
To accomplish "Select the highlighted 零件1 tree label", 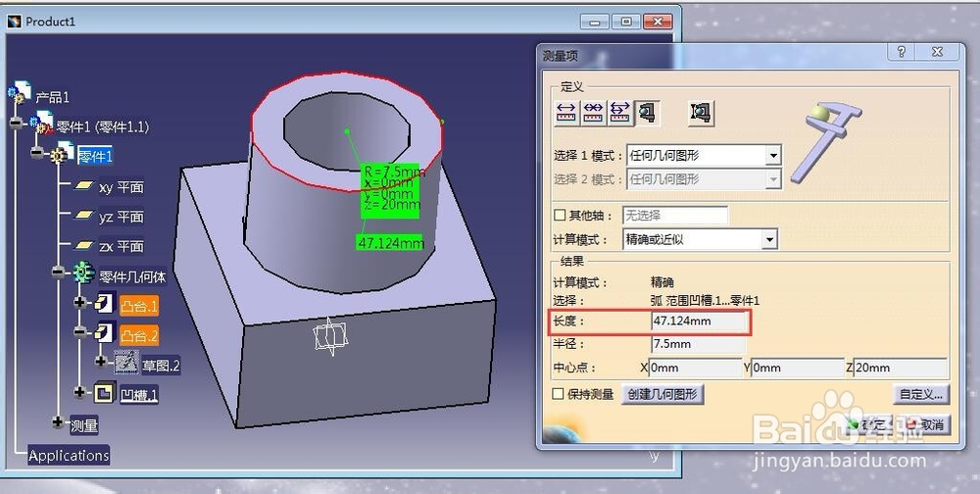I will tap(95, 156).
